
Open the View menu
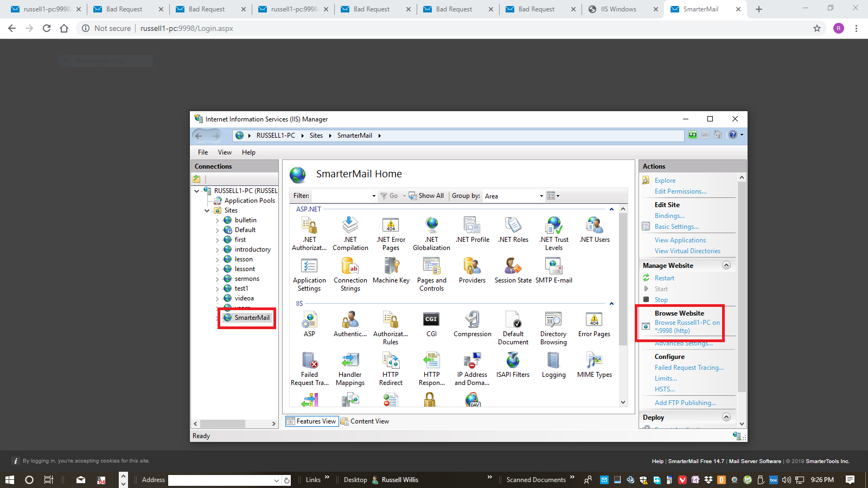tap(225, 152)
